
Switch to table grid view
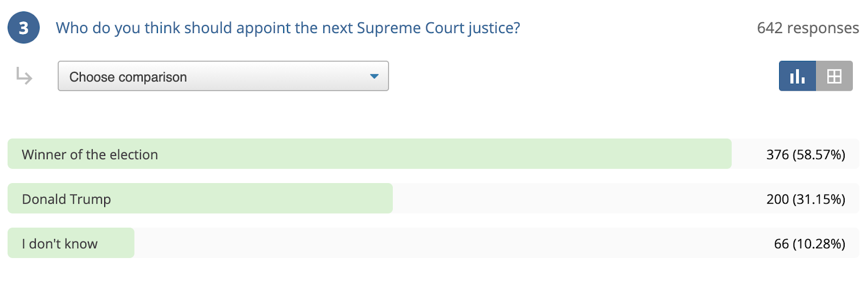coord(834,76)
